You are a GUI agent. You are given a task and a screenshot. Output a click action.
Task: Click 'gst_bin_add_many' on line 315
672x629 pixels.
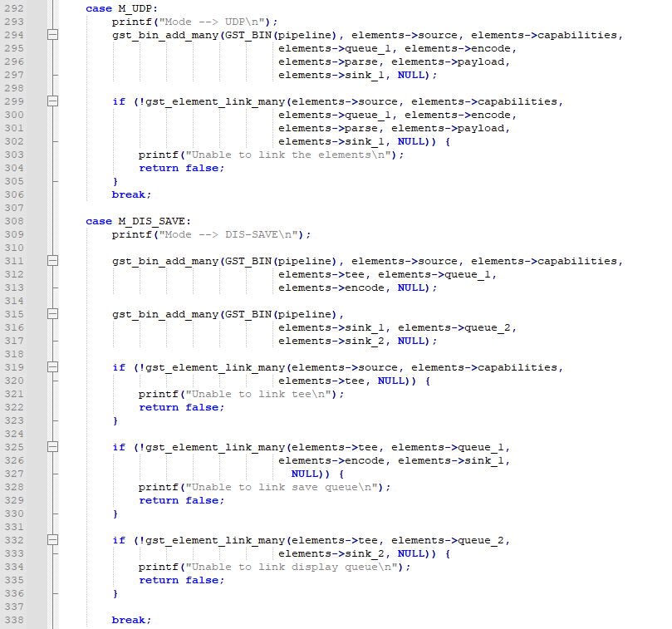pyautogui.click(x=165, y=314)
